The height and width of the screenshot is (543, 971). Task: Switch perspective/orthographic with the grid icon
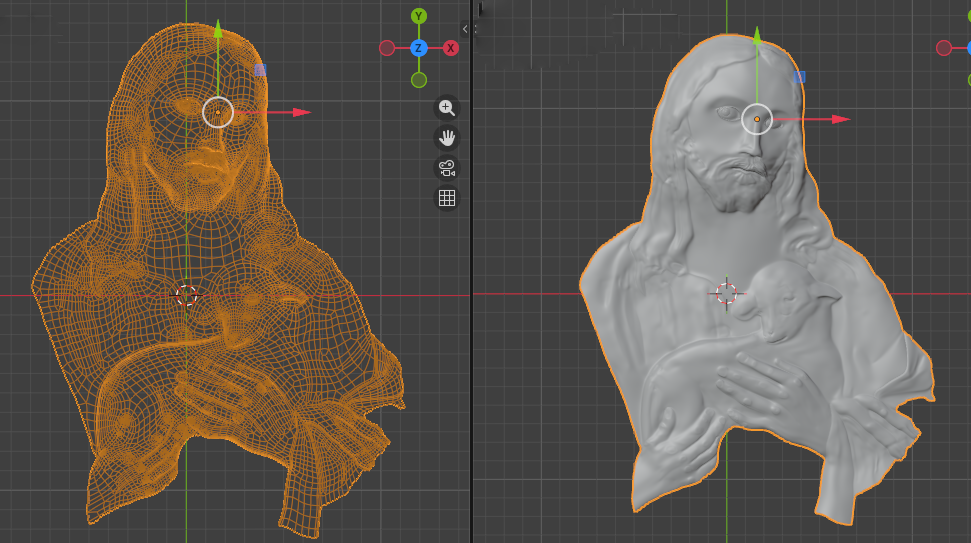446,198
